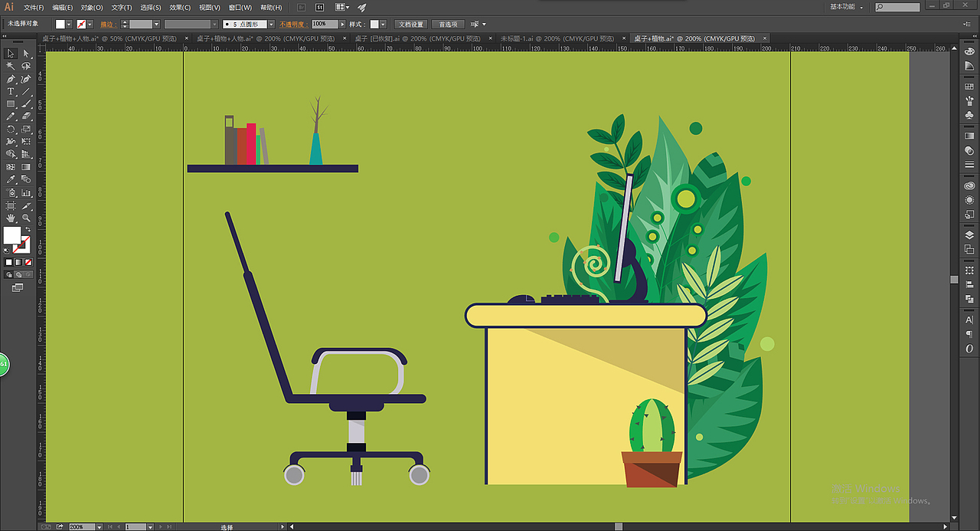Select the Blend tool
The width and height of the screenshot is (980, 531).
25,179
